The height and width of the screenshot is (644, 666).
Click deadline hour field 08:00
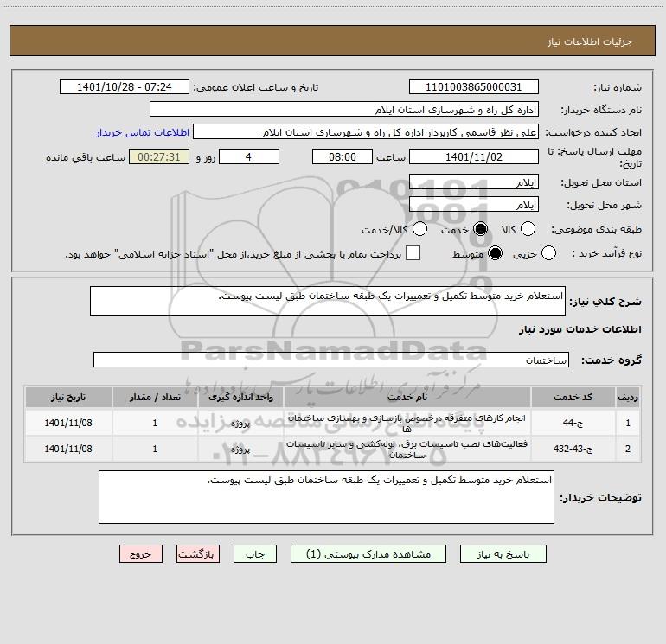pos(343,156)
